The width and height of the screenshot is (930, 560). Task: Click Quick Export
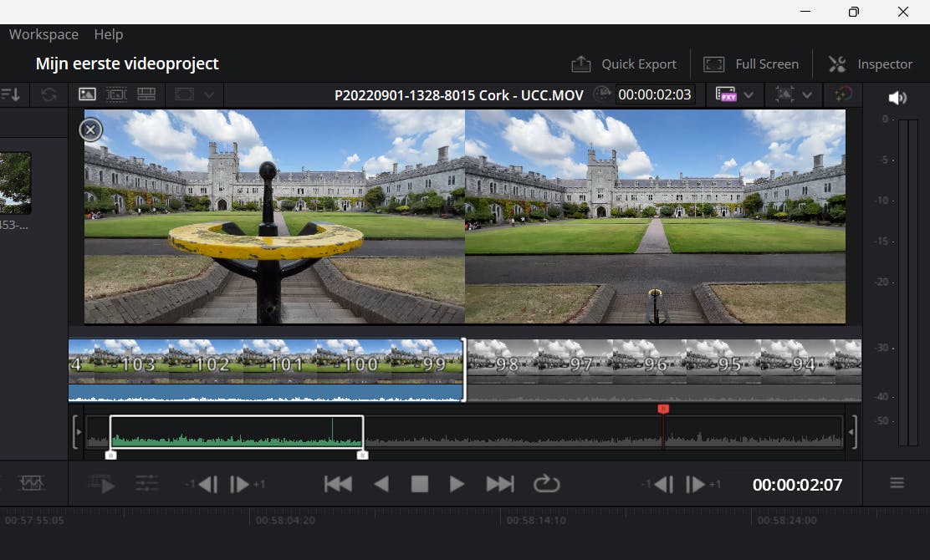(x=624, y=64)
